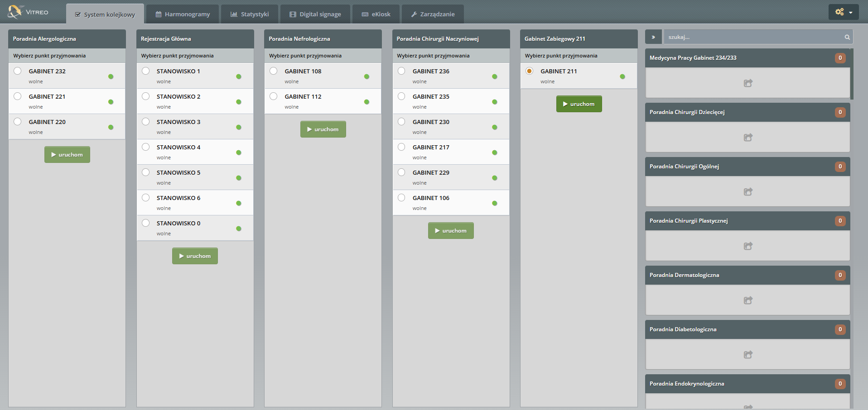
Task: Click share icon under Medycyna Pracy Gabinet 234/233
Action: tap(748, 83)
